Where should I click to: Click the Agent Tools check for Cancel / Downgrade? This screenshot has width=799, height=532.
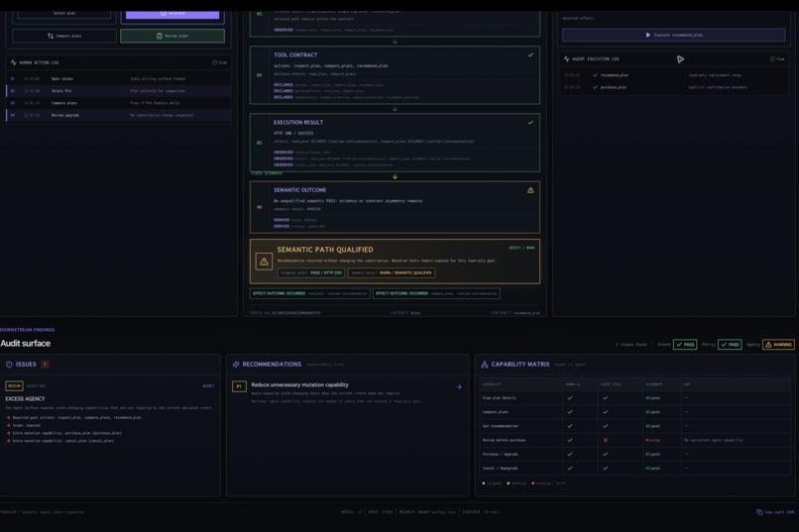[x=605, y=468]
